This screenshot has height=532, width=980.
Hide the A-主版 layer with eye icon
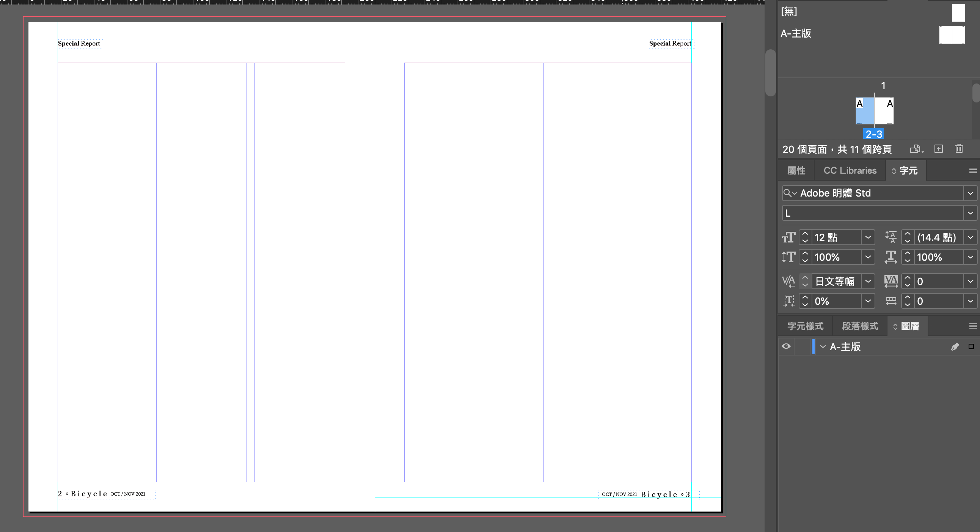pyautogui.click(x=786, y=346)
